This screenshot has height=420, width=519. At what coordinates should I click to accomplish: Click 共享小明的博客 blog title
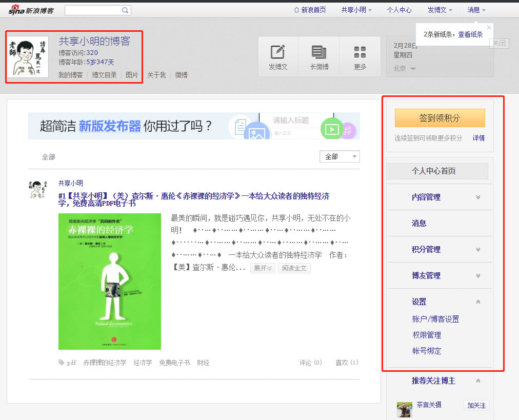95,41
